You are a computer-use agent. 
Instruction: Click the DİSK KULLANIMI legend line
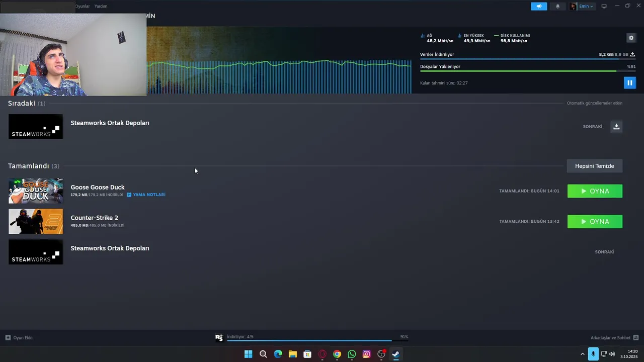(497, 36)
